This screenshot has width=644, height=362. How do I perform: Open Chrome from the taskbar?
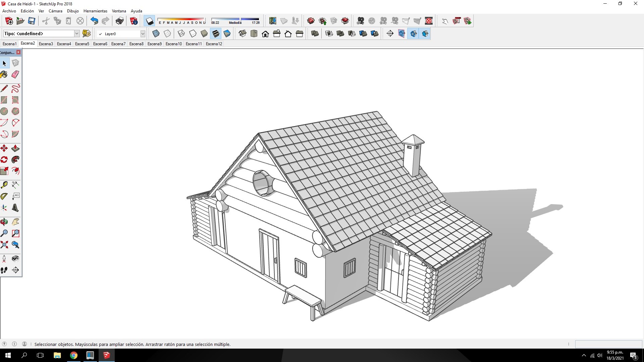click(74, 355)
